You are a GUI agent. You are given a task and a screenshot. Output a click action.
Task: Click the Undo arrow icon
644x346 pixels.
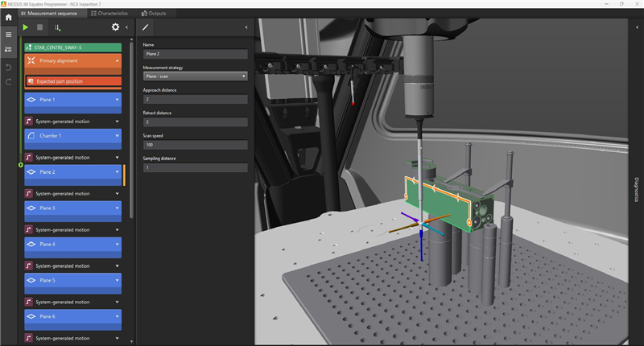click(x=8, y=66)
